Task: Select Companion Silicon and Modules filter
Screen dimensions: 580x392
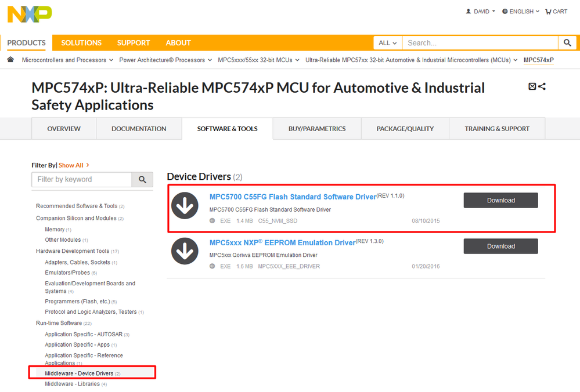Action: tap(80, 219)
